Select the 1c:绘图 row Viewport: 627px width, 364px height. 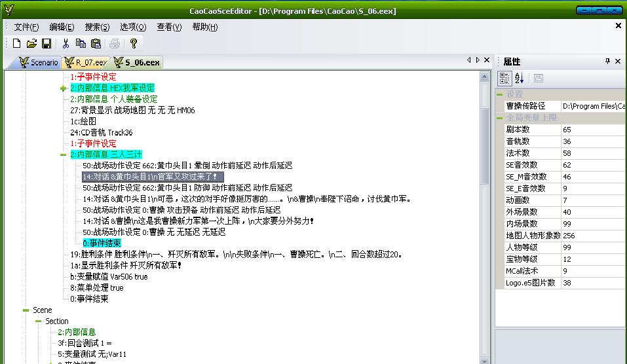(x=83, y=122)
